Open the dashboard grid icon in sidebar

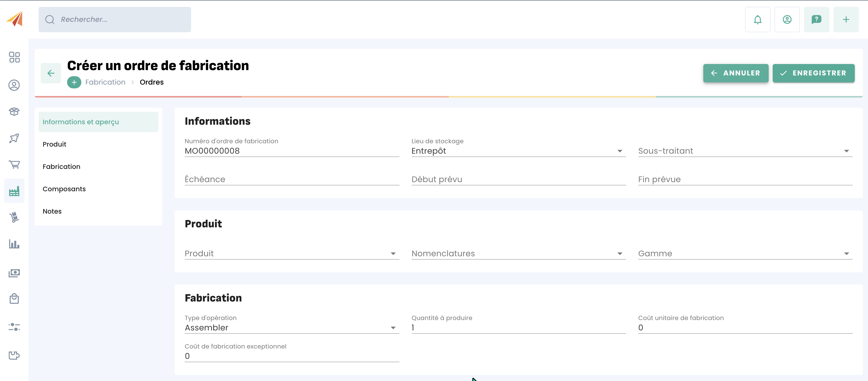pos(14,57)
